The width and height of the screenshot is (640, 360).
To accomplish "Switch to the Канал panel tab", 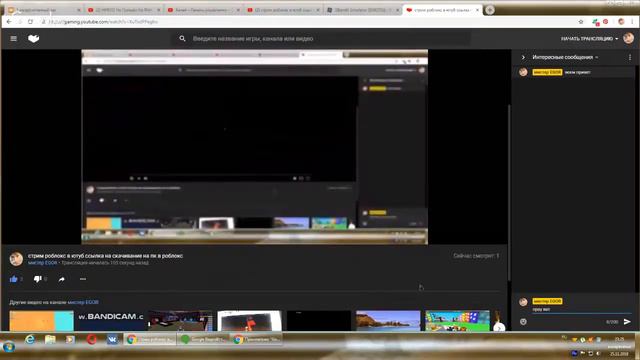I will pos(204,10).
